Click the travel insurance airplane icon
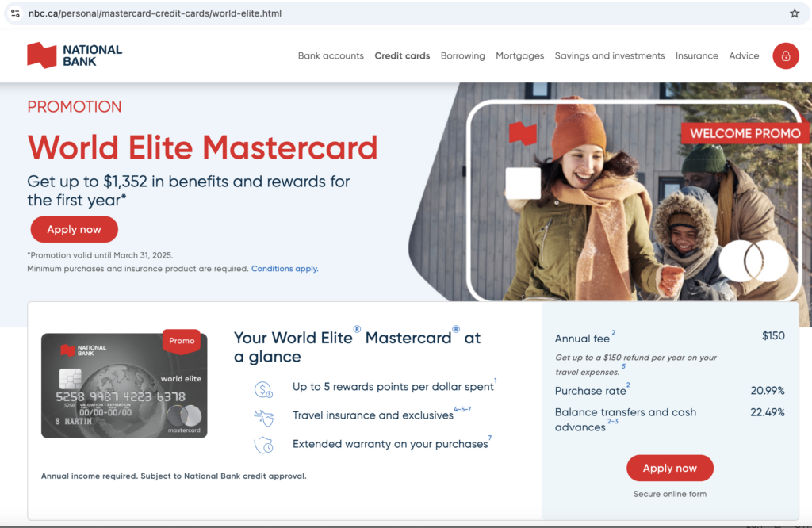This screenshot has height=528, width=812. pyautogui.click(x=263, y=417)
